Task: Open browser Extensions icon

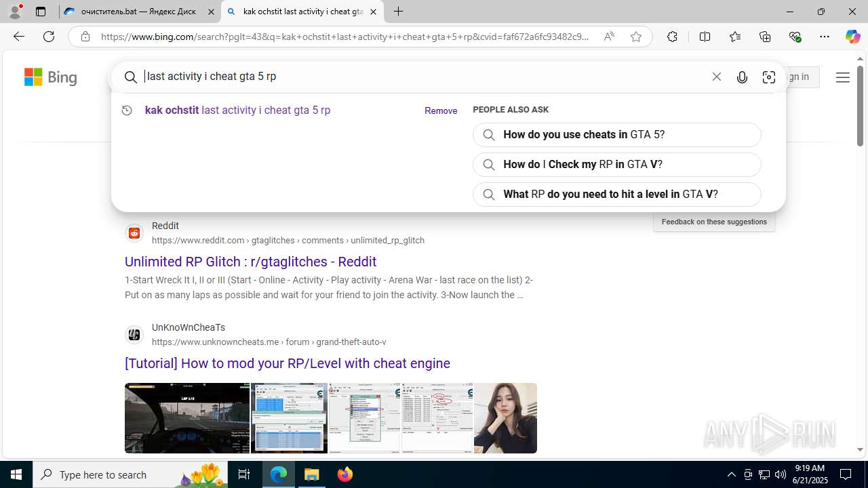Action: coord(672,37)
